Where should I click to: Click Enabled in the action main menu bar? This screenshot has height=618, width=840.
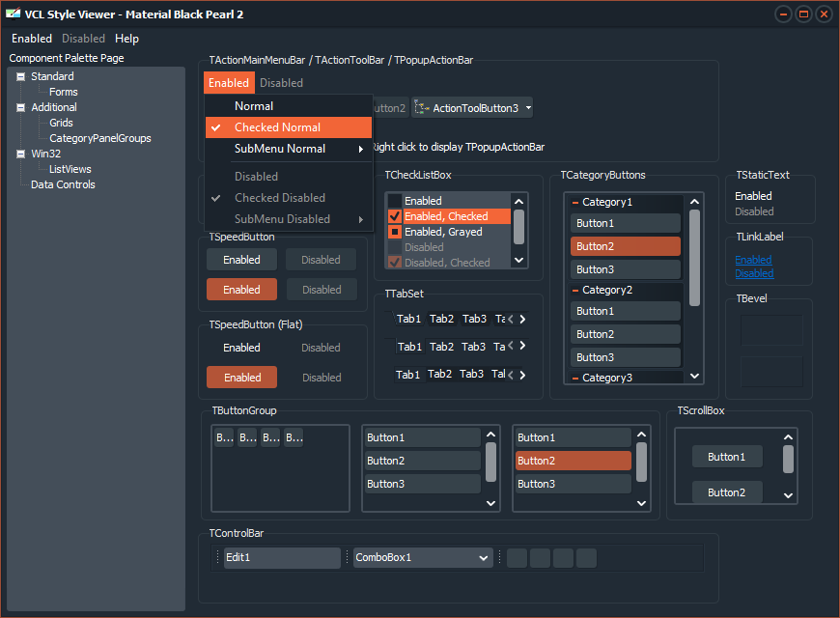point(229,83)
